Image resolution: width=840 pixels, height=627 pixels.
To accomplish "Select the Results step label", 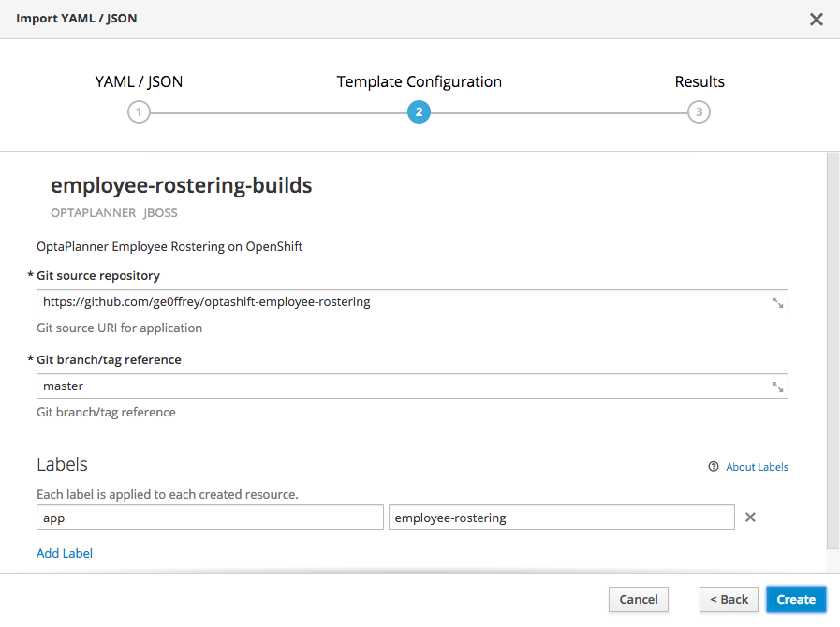I will [x=700, y=81].
